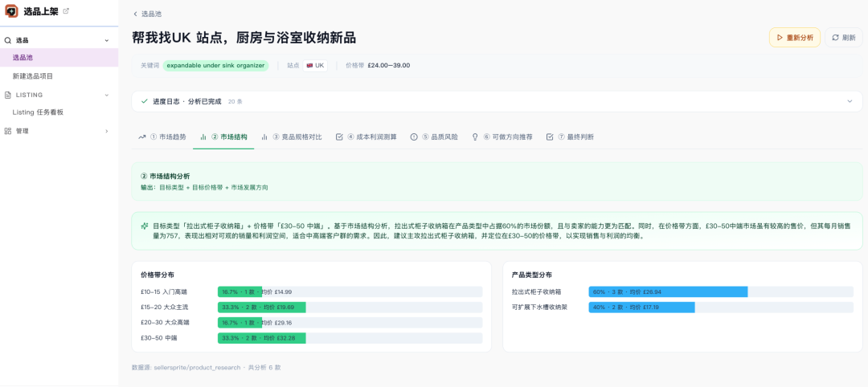Open the external link icon beside 选品上架
The width and height of the screenshot is (868, 387).
(x=67, y=11)
